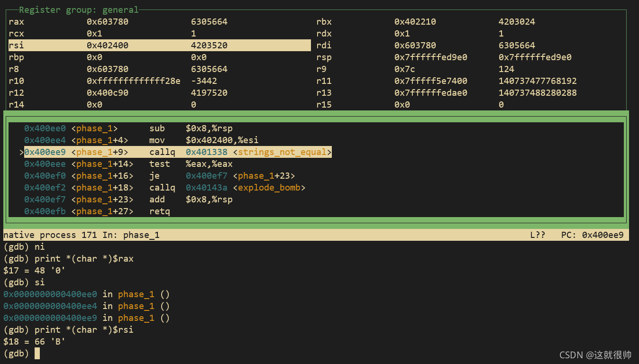Screen dimensions: 639x364
Task: Click r12 hex value 0x400c90
Action: tap(108, 93)
